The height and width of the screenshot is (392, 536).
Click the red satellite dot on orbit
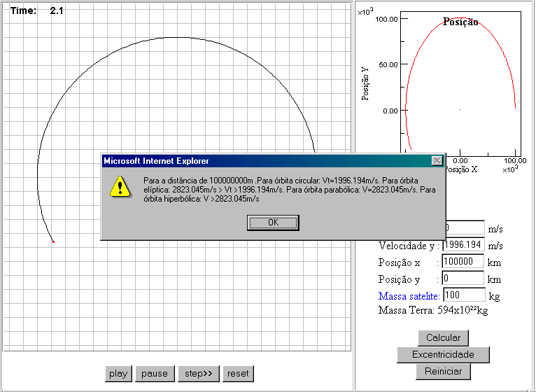tap(53, 241)
